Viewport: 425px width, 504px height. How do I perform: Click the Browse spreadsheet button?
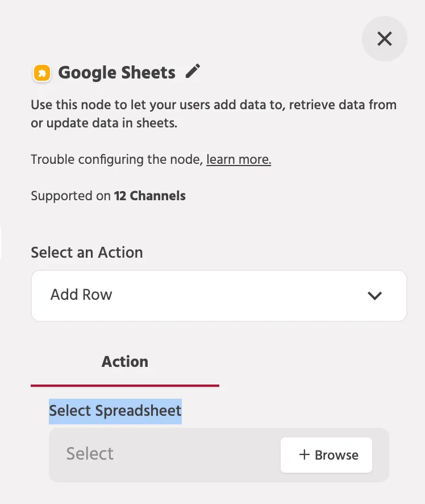click(326, 455)
